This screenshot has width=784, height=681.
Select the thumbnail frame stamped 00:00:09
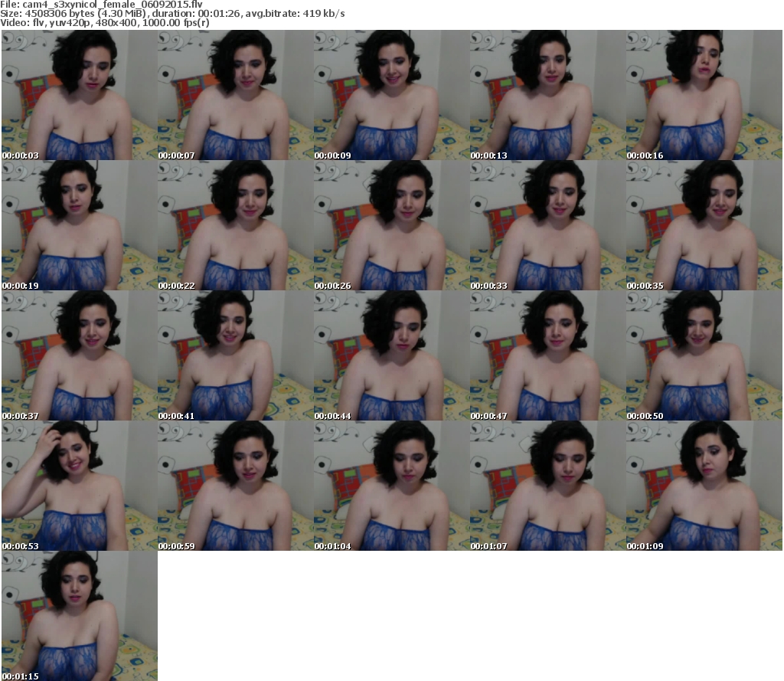(392, 95)
